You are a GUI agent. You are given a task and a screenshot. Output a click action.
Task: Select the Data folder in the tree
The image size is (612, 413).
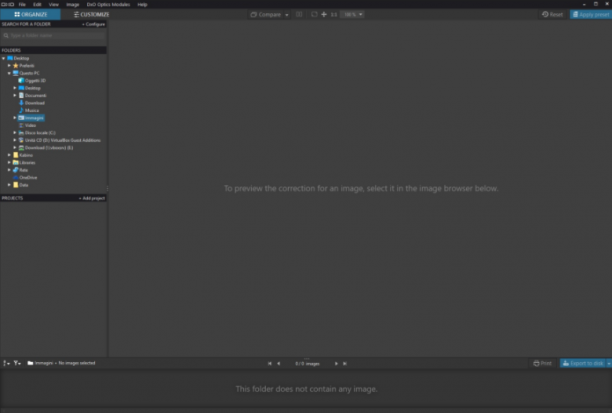[21, 185]
